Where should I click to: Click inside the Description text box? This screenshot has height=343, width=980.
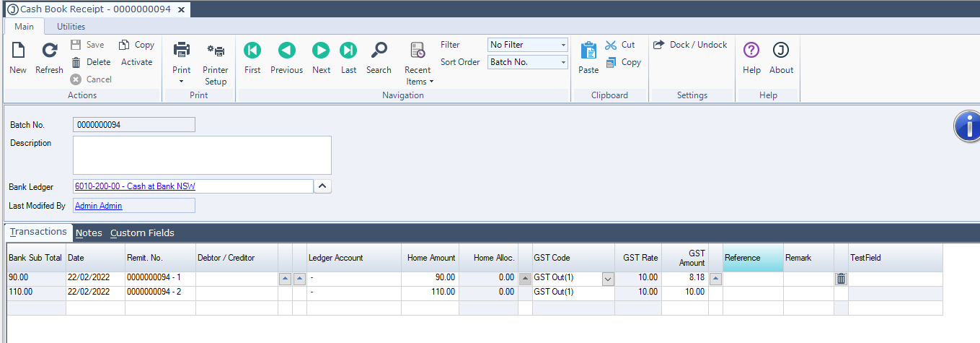(202, 155)
